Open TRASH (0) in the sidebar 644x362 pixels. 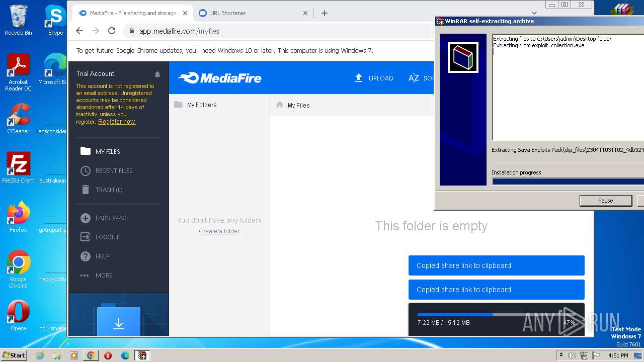(102, 190)
